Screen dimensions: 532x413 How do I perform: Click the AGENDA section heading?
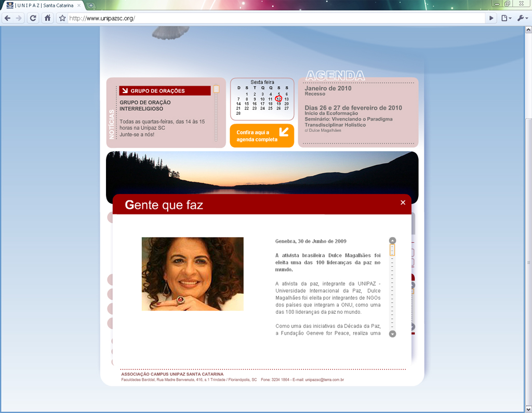tap(335, 76)
